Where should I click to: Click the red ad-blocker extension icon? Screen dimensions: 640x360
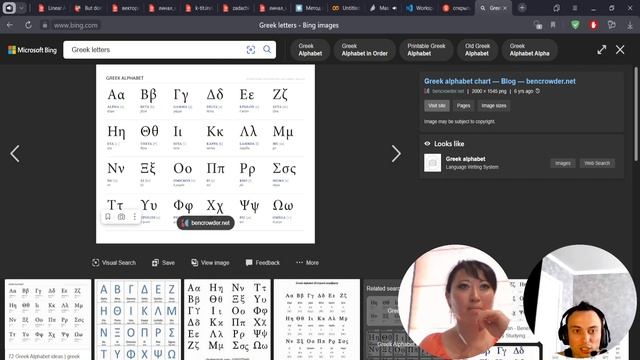593,25
